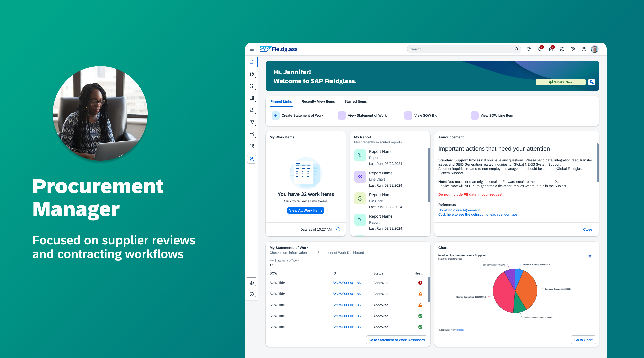Open the sidebar settings gear icon
Image resolution: width=644 pixels, height=358 pixels.
coord(251,283)
